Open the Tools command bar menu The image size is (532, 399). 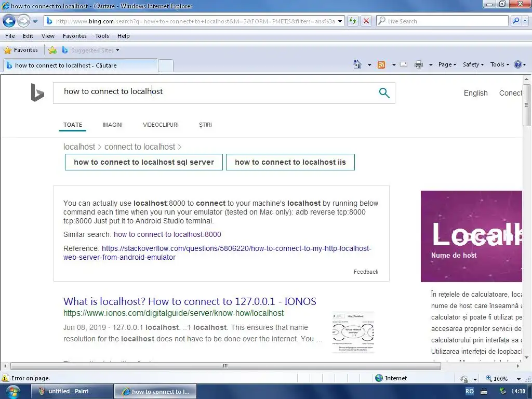pos(499,64)
